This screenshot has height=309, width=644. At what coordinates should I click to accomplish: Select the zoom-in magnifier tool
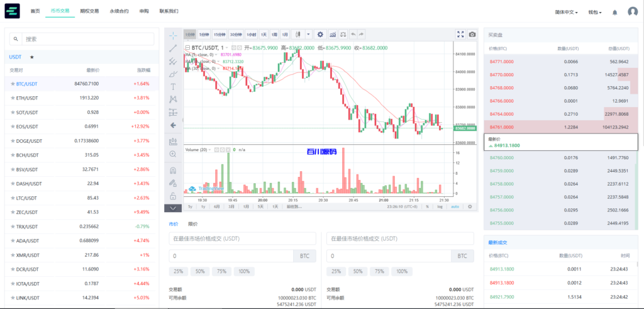click(173, 154)
